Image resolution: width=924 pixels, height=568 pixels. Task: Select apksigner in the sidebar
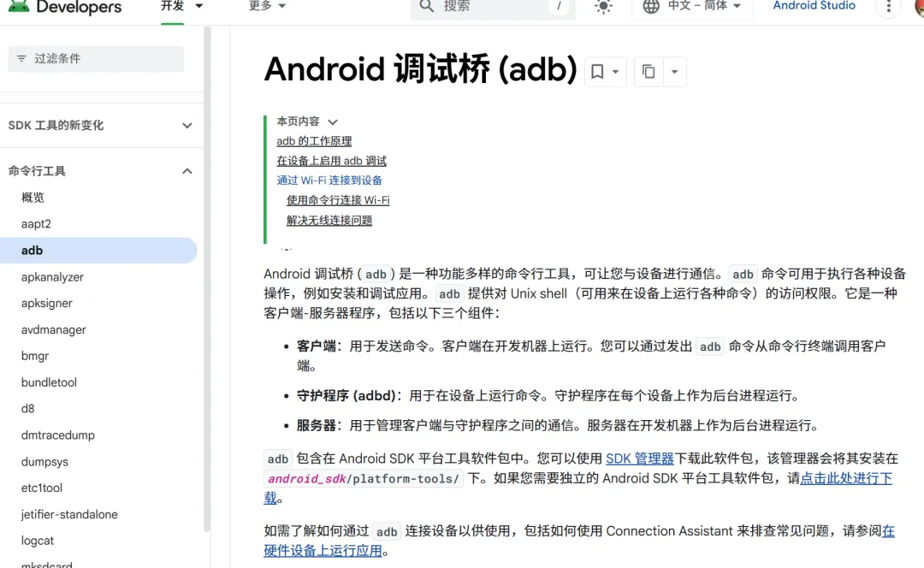pos(46,304)
